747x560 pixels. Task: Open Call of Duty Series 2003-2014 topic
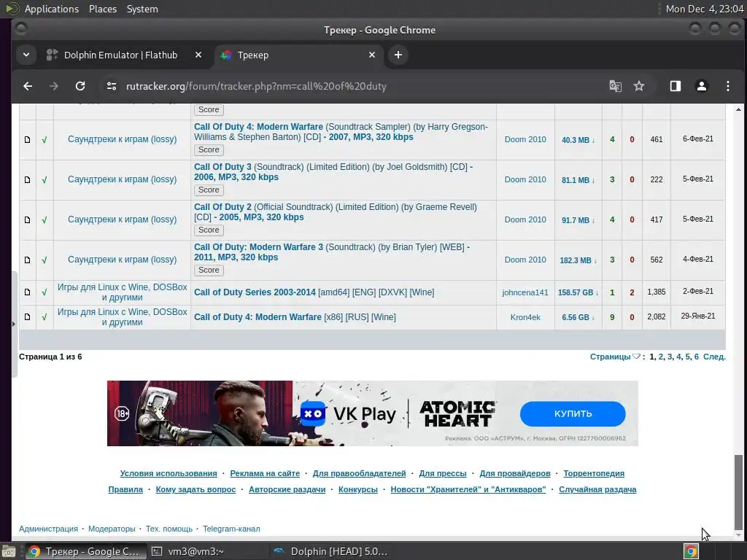click(x=314, y=292)
